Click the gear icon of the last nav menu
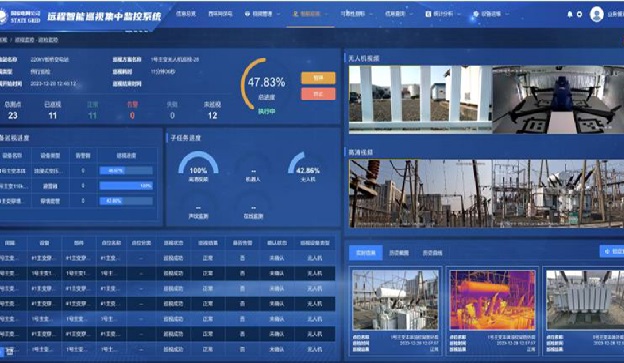This screenshot has height=363, width=624. click(x=476, y=14)
